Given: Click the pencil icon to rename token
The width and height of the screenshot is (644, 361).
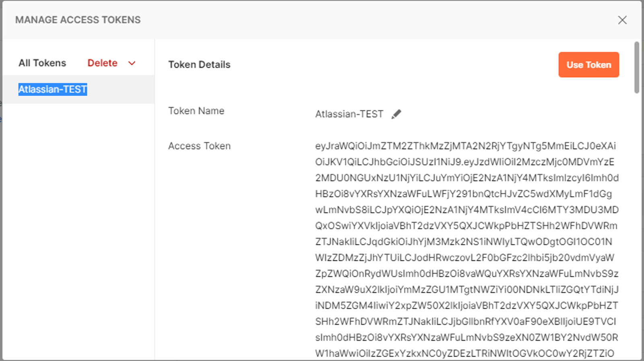Looking at the screenshot, I should (x=396, y=114).
